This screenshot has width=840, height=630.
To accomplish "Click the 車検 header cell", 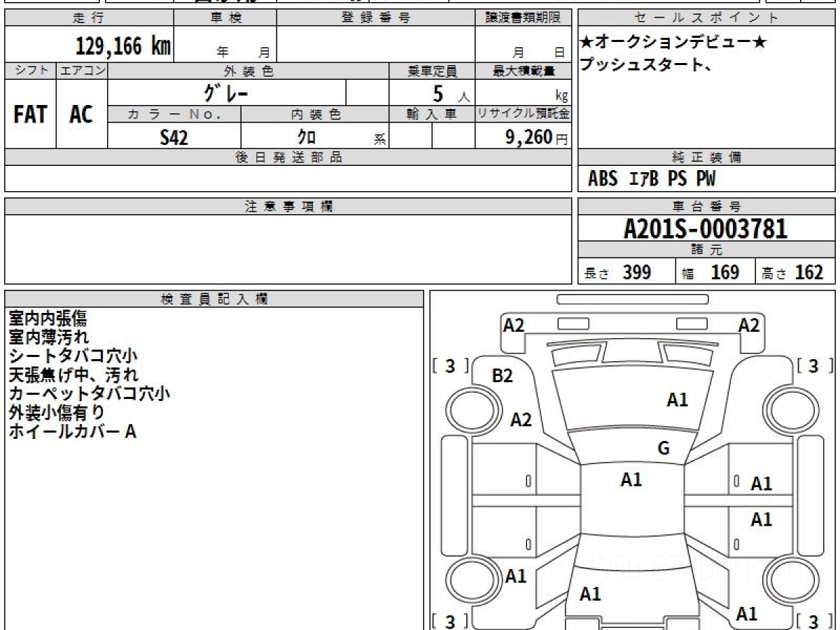I will [x=225, y=18].
